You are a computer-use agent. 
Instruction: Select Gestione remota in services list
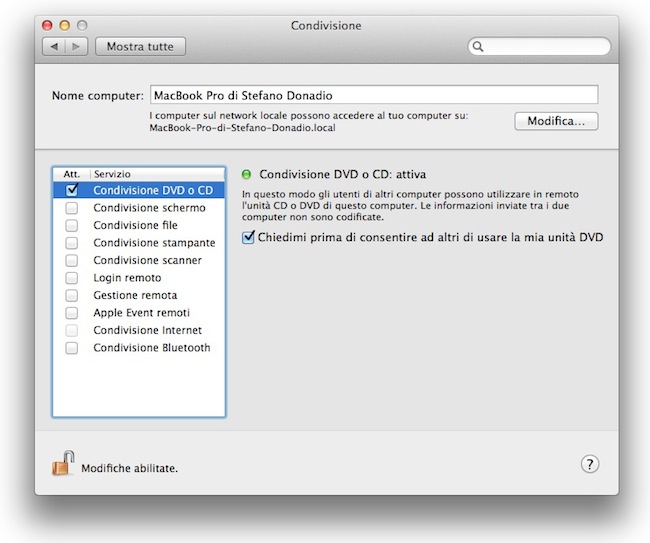point(135,295)
